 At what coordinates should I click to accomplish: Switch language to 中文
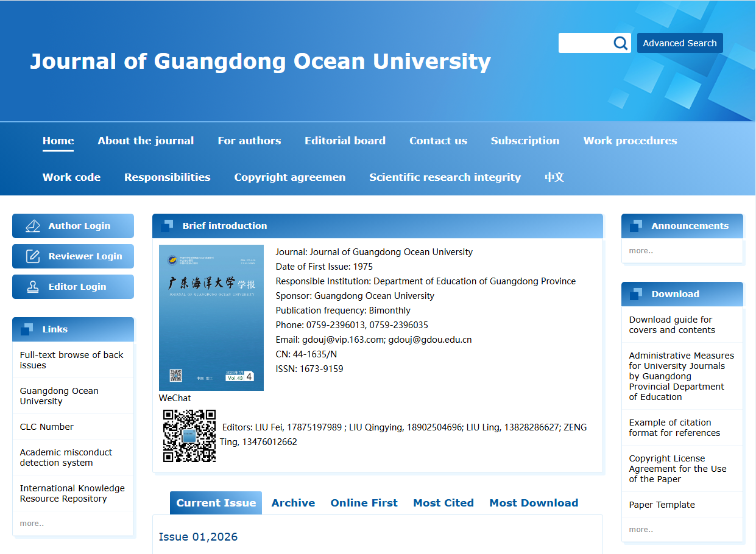pos(554,177)
